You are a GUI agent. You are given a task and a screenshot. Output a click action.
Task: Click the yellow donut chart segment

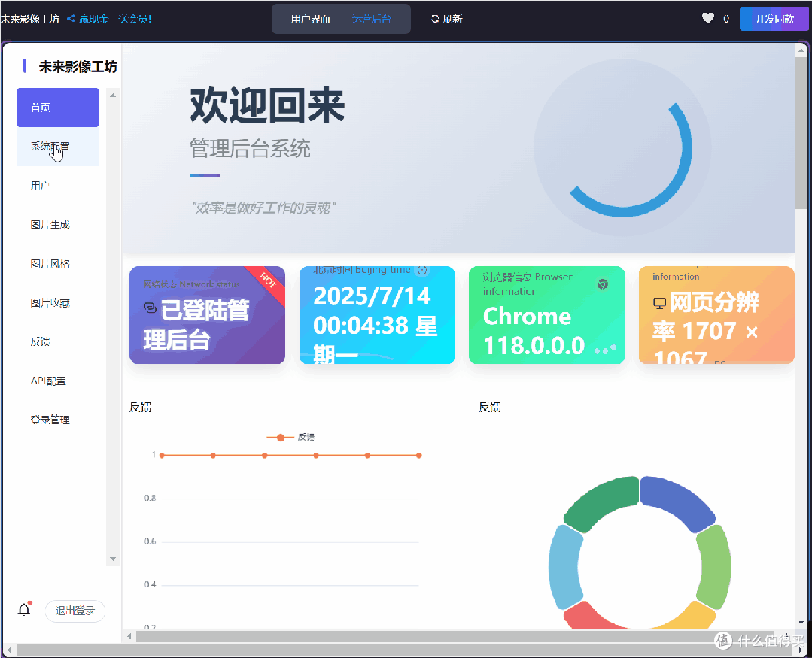pos(689,617)
